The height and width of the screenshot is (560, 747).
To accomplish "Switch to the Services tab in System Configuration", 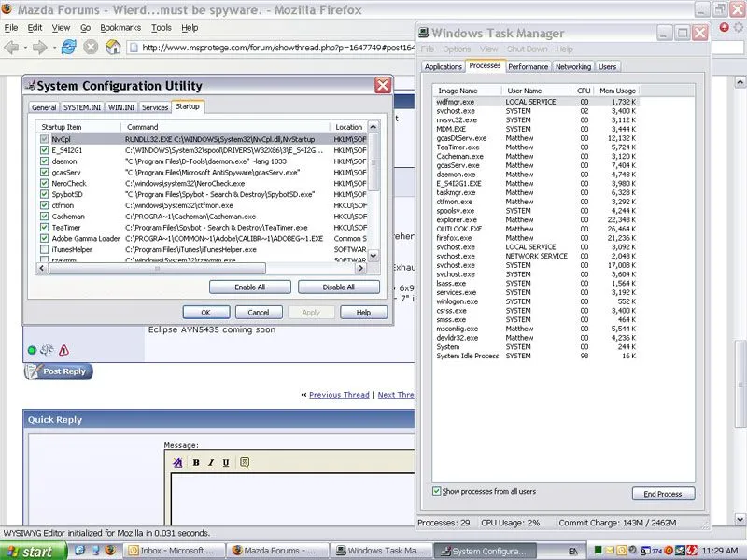I will pos(155,107).
